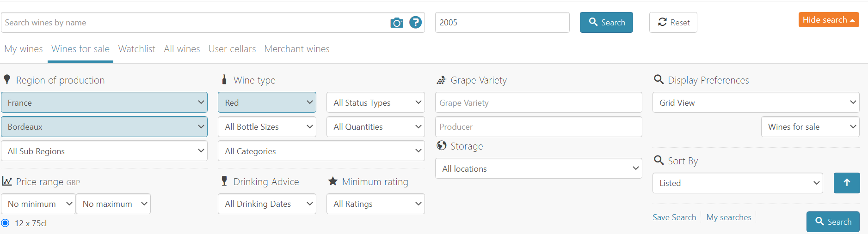Click the Minimum rating star icon
This screenshot has height=234, width=868.
pyautogui.click(x=332, y=181)
